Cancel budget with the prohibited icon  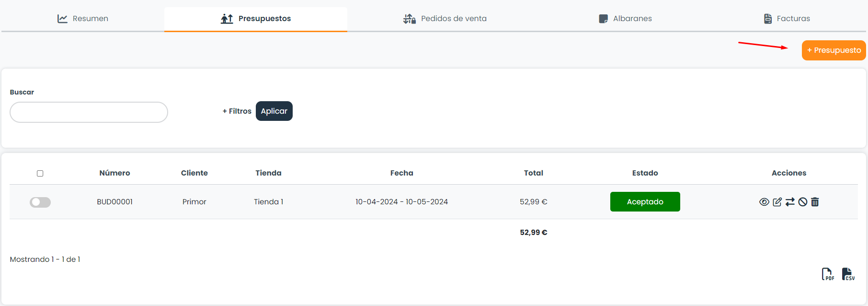(x=803, y=202)
